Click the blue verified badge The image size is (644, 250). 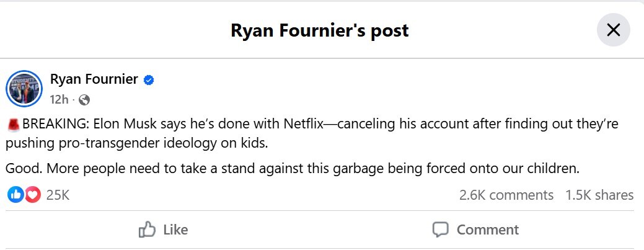pos(149,80)
